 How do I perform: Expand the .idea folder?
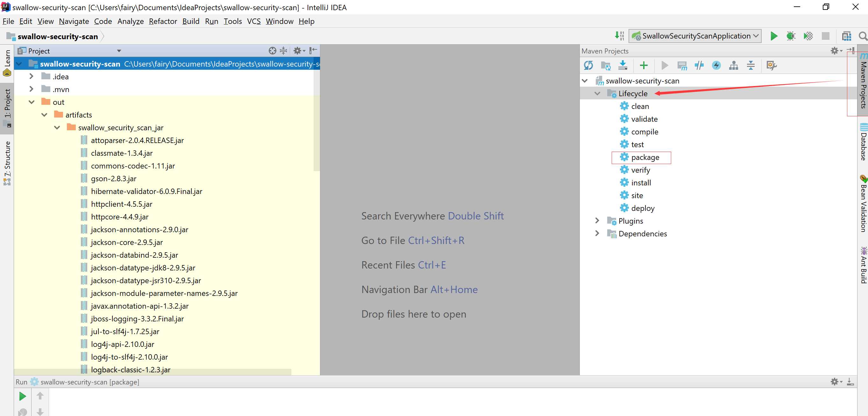tap(31, 76)
